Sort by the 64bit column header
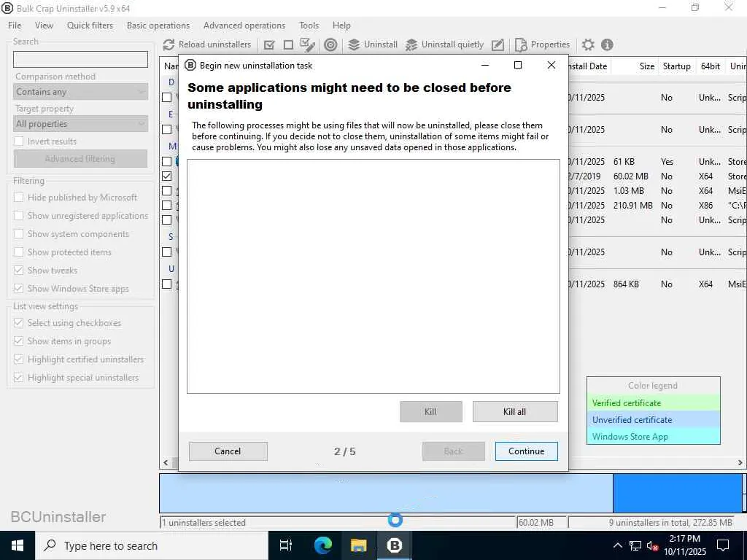 pyautogui.click(x=711, y=66)
